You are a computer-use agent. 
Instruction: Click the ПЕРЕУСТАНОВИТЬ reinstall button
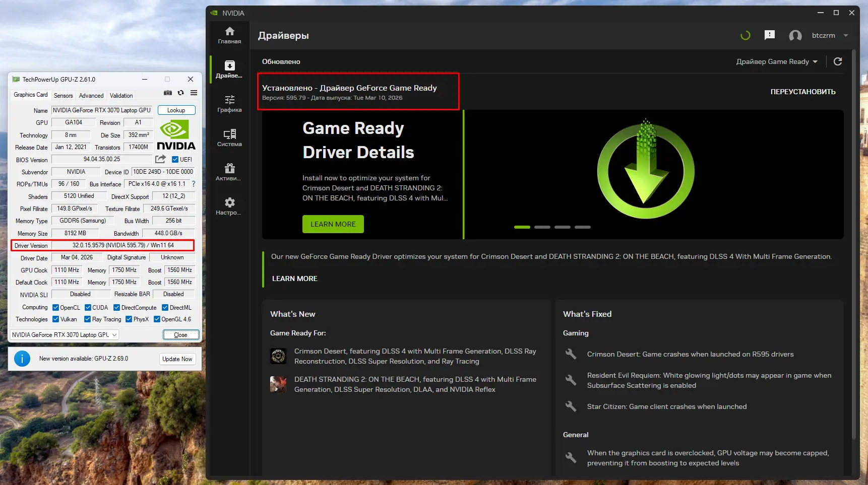803,92
